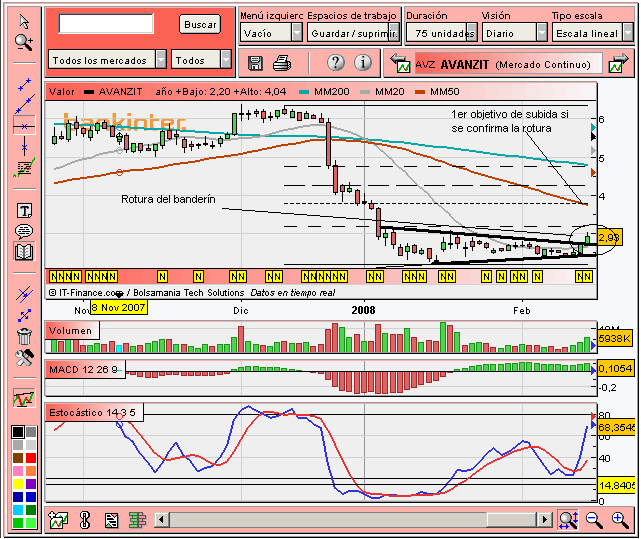Image resolution: width=641 pixels, height=539 pixels.
Task: Zoom in with the plus magnifier
Action: point(620,520)
